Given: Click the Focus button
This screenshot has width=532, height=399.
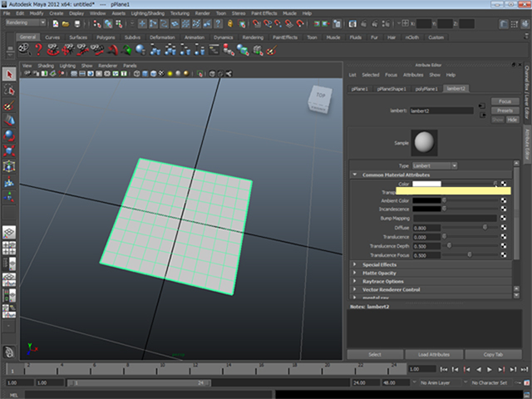Looking at the screenshot, I should pyautogui.click(x=505, y=101).
